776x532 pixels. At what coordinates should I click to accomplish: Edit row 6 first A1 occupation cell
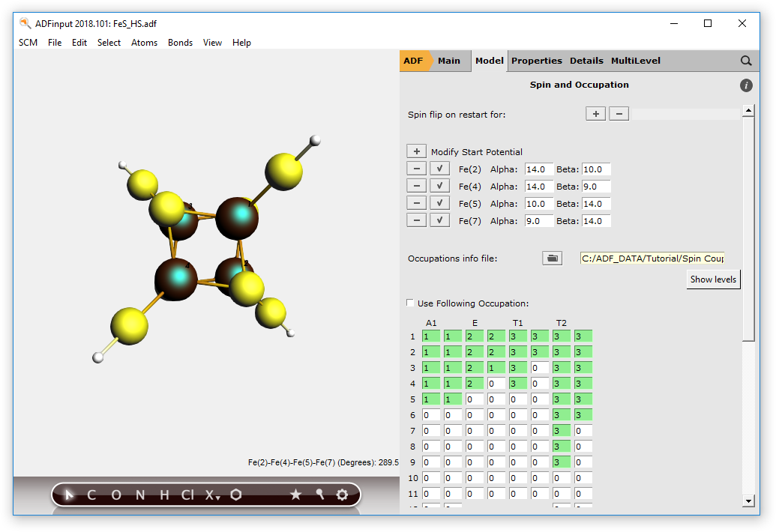point(431,415)
